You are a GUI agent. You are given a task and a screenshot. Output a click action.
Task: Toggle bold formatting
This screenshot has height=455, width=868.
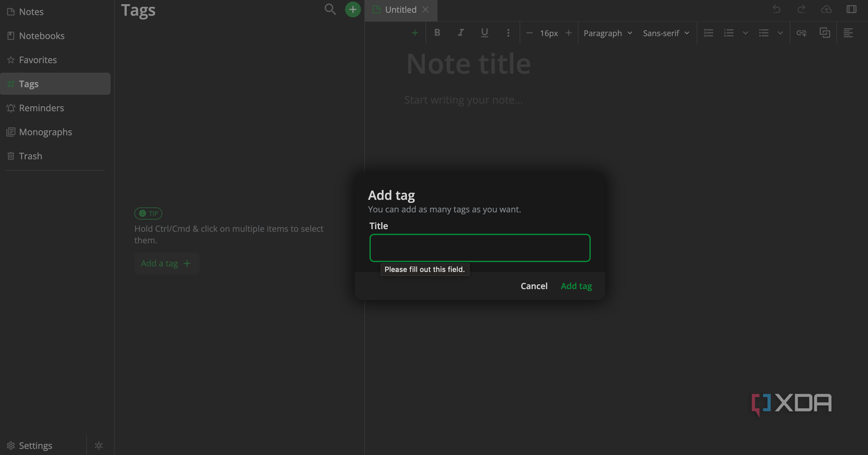tap(437, 33)
